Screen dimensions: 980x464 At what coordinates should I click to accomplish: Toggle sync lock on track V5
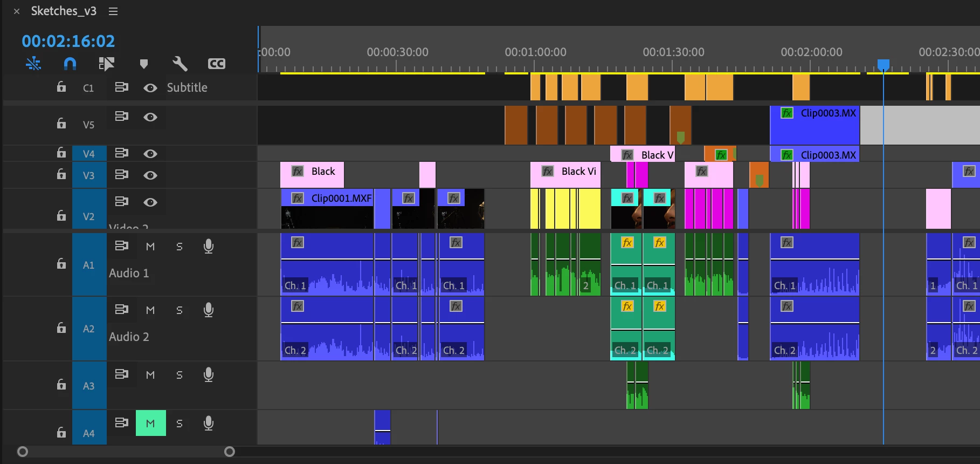pos(122,116)
